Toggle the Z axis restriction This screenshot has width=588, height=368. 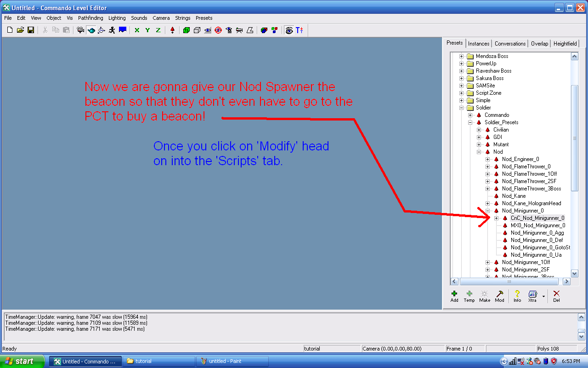[x=158, y=30]
